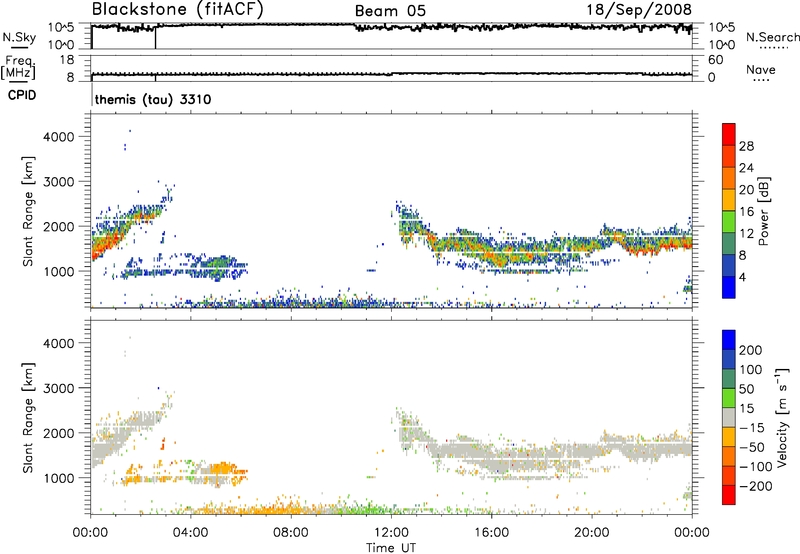Click the 'Freq. [MHz]' axis label
Screen dimensions: 800x554
(18, 68)
